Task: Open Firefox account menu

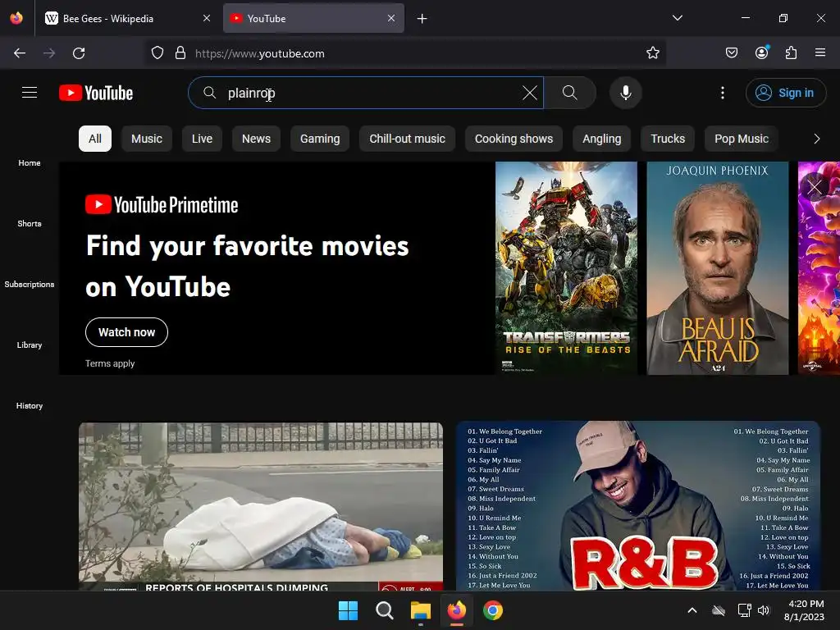Action: pos(761,53)
